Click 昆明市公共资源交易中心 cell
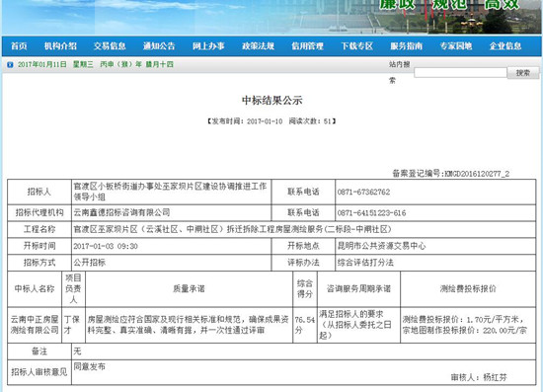The image size is (543, 392). [x=435, y=246]
